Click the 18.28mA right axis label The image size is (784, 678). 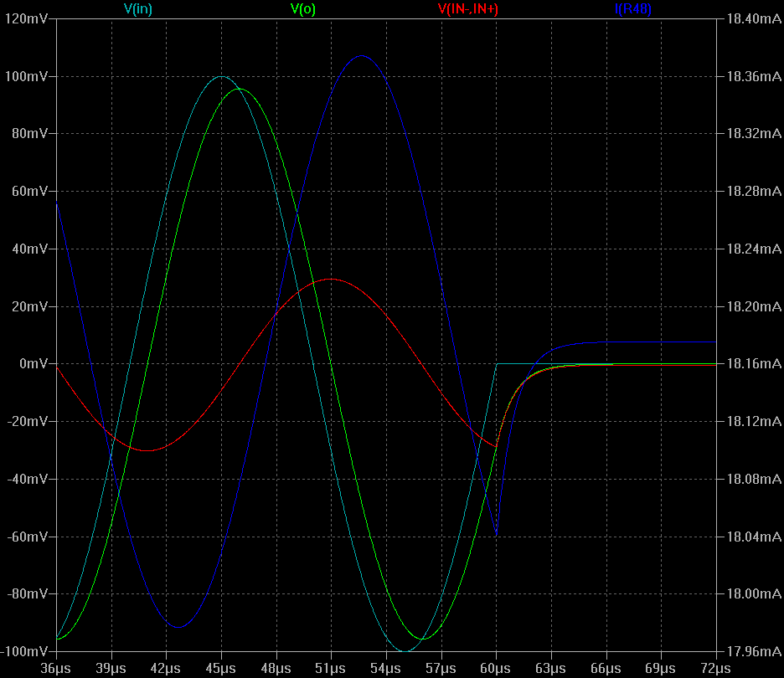point(754,191)
